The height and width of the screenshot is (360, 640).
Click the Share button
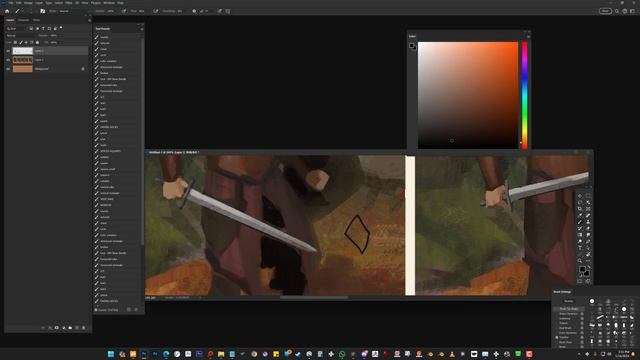pyautogui.click(x=605, y=11)
